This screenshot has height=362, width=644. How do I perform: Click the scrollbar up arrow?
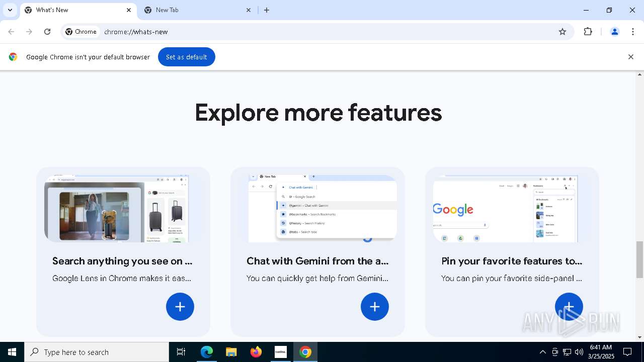[639, 74]
